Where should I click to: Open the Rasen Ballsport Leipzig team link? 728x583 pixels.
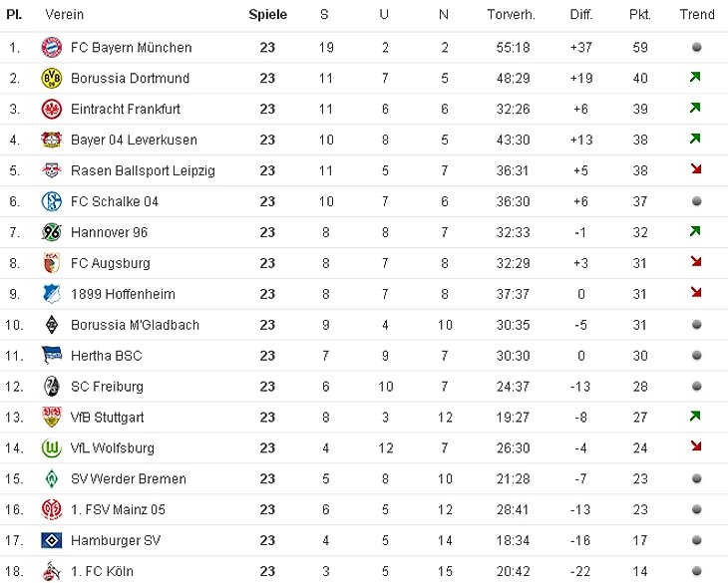143,170
